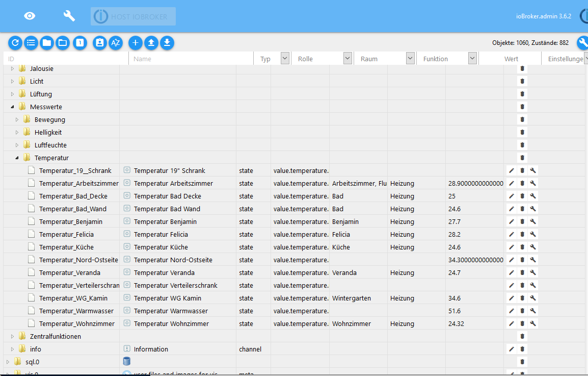The height and width of the screenshot is (376, 588).
Task: Open the Funktion filter dropdown
Action: point(472,58)
